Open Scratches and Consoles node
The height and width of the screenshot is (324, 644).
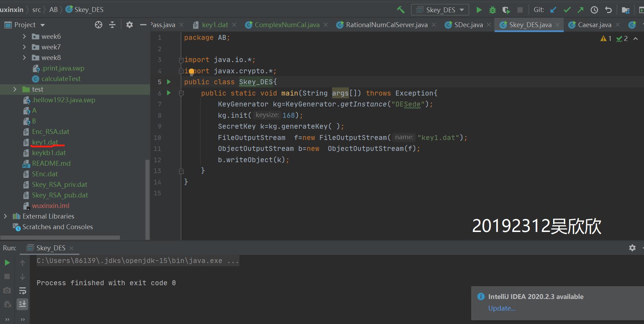pos(58,227)
